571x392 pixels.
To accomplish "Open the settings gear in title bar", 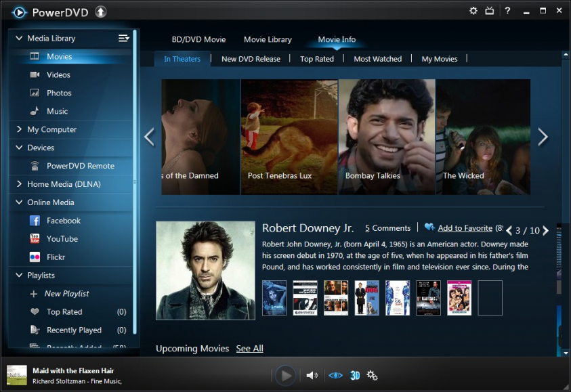I will (x=473, y=11).
